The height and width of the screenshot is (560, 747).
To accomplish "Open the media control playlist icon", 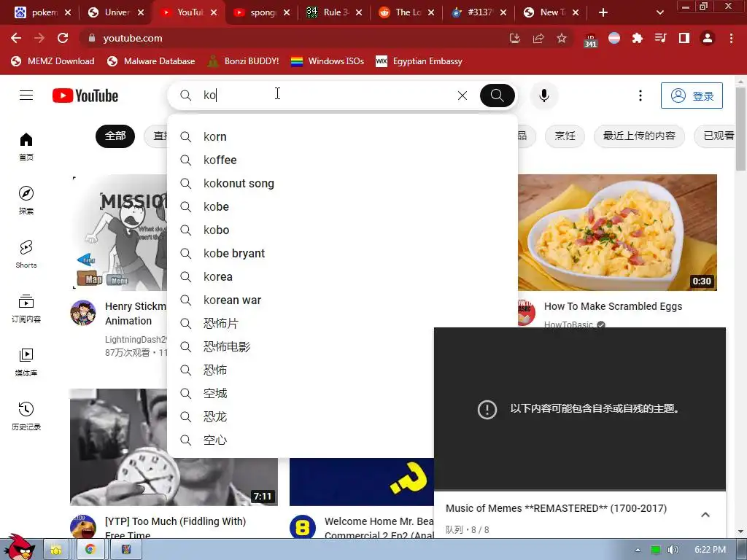I will pos(660,38).
